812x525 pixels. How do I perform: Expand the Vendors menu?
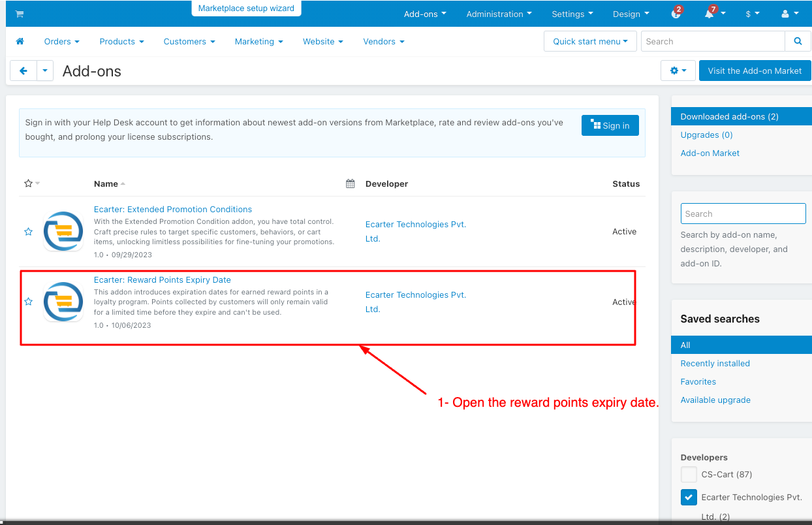tap(384, 41)
